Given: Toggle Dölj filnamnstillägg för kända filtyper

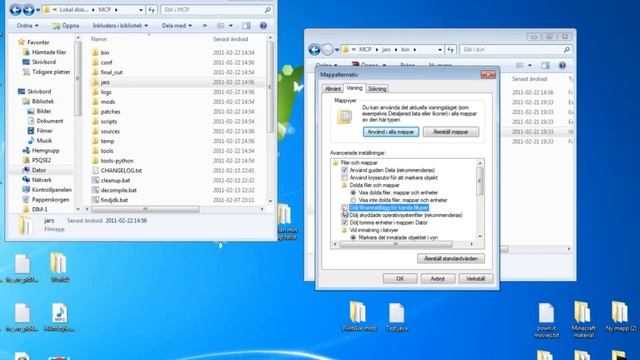Looking at the screenshot, I should [x=344, y=208].
